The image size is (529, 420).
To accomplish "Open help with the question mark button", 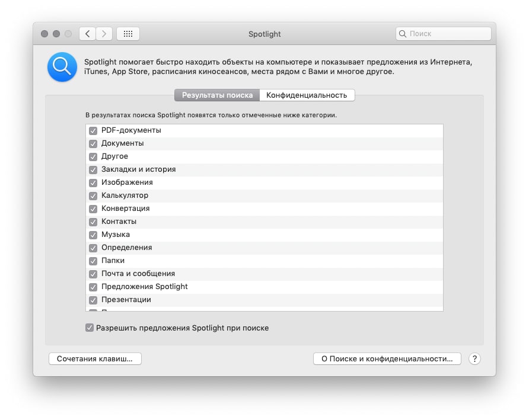I will point(474,358).
